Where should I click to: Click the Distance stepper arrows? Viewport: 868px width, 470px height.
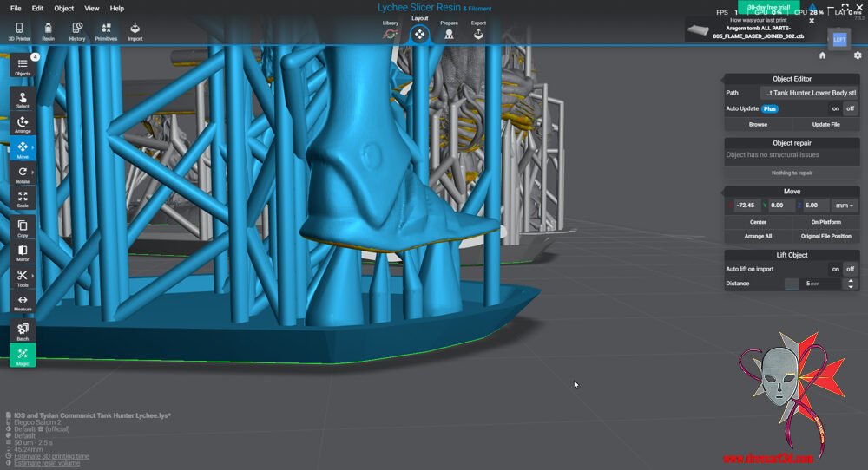[851, 284]
